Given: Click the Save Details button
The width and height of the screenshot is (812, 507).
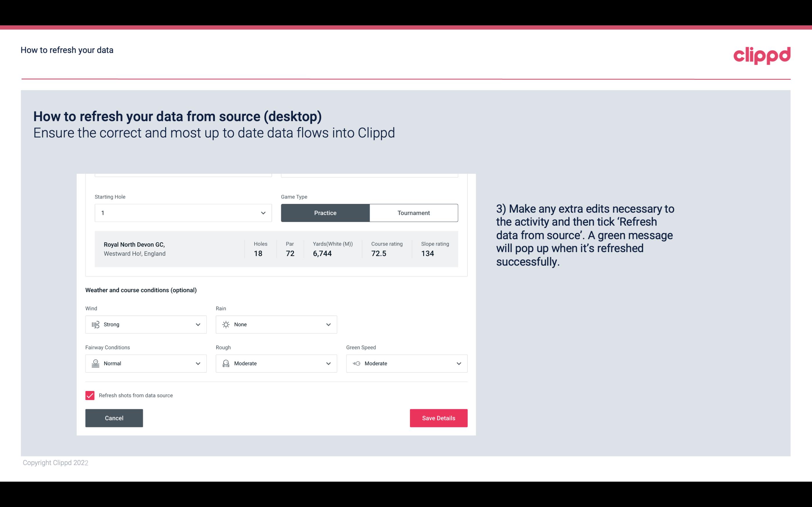Looking at the screenshot, I should tap(438, 418).
